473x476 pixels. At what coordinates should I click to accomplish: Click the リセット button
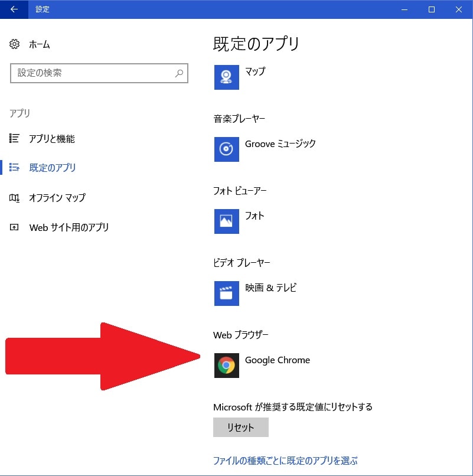[241, 427]
